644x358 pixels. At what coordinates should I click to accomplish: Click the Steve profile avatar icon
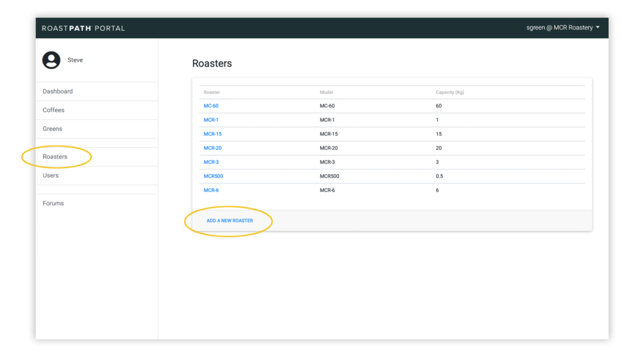point(52,60)
